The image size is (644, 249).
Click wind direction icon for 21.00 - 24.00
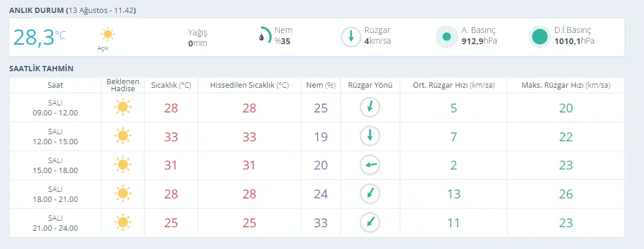[370, 222]
